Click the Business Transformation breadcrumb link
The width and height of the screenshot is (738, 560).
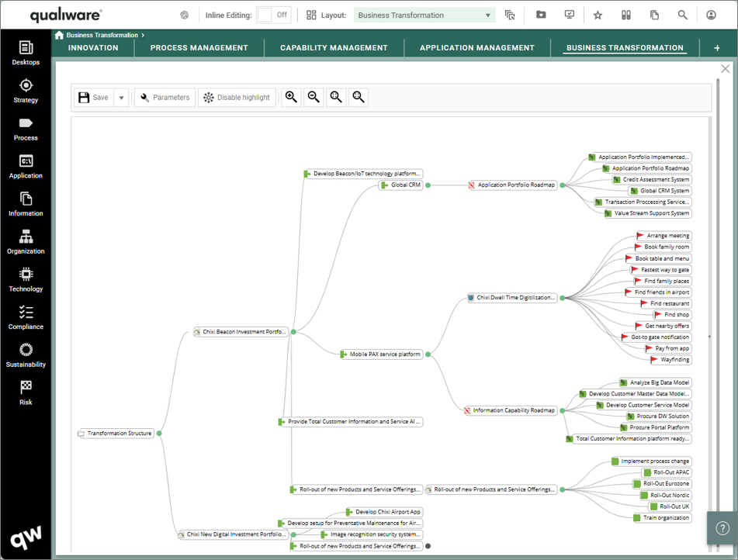coord(102,35)
